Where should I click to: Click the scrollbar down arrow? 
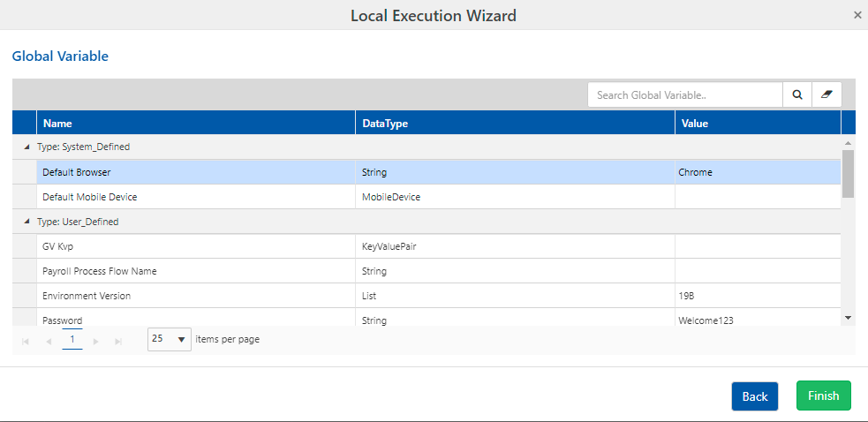pyautogui.click(x=848, y=317)
